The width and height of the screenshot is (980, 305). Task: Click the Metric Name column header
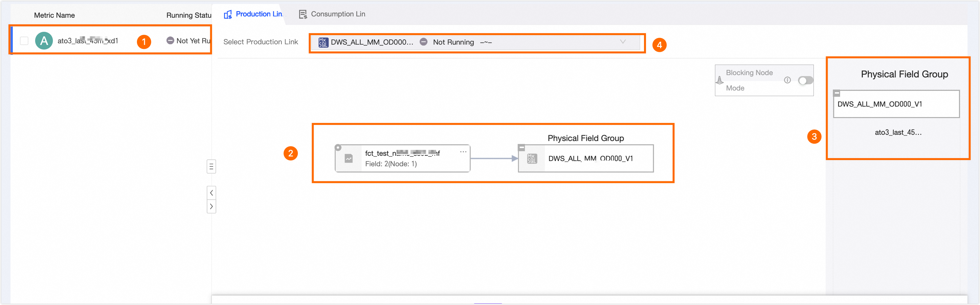pyautogui.click(x=55, y=15)
